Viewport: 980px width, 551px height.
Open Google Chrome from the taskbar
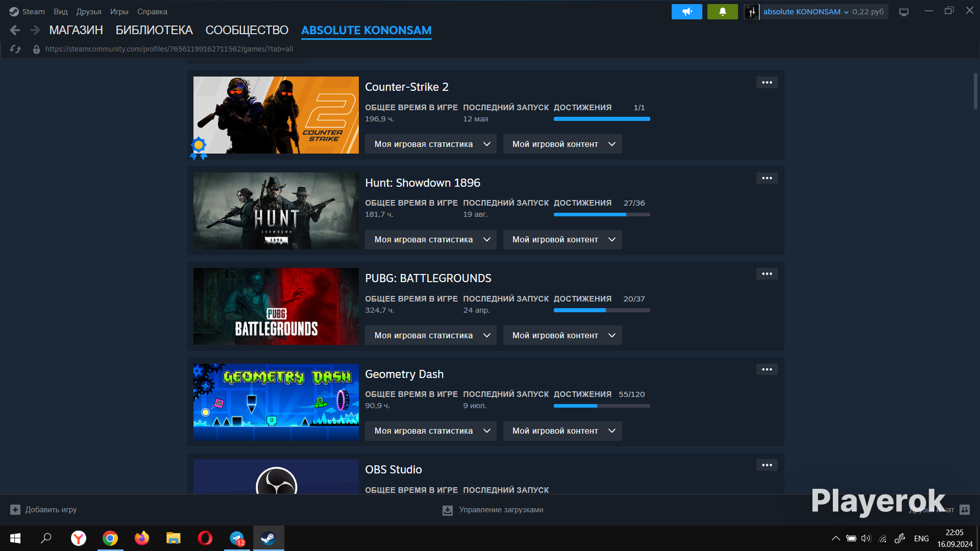pyautogui.click(x=110, y=538)
